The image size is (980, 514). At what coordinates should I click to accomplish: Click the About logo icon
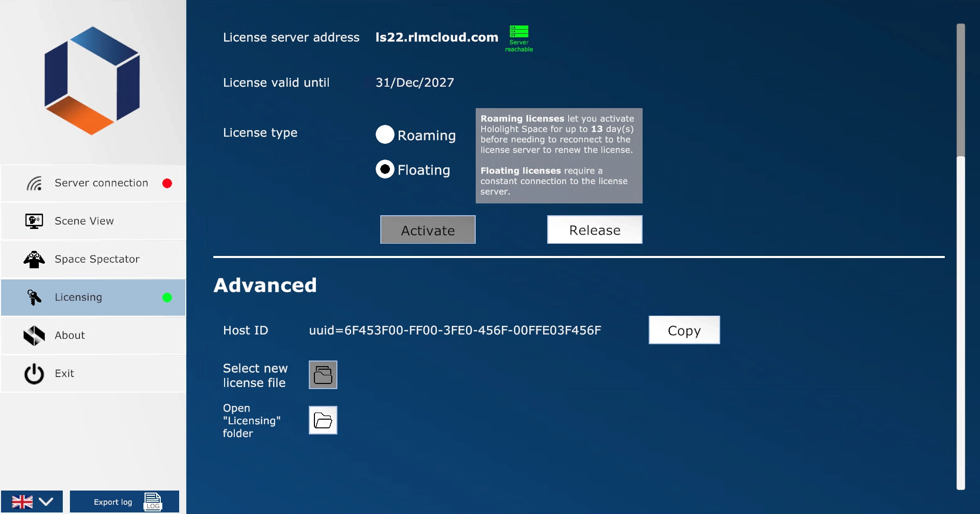34,336
